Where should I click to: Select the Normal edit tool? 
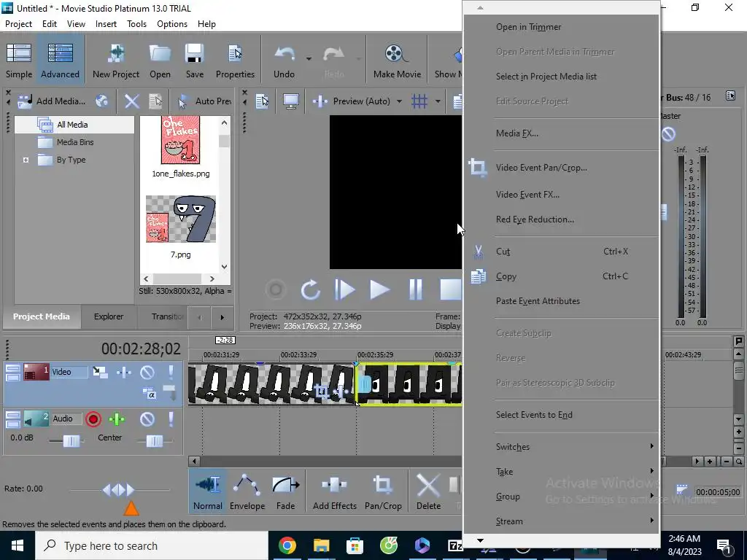pyautogui.click(x=208, y=492)
